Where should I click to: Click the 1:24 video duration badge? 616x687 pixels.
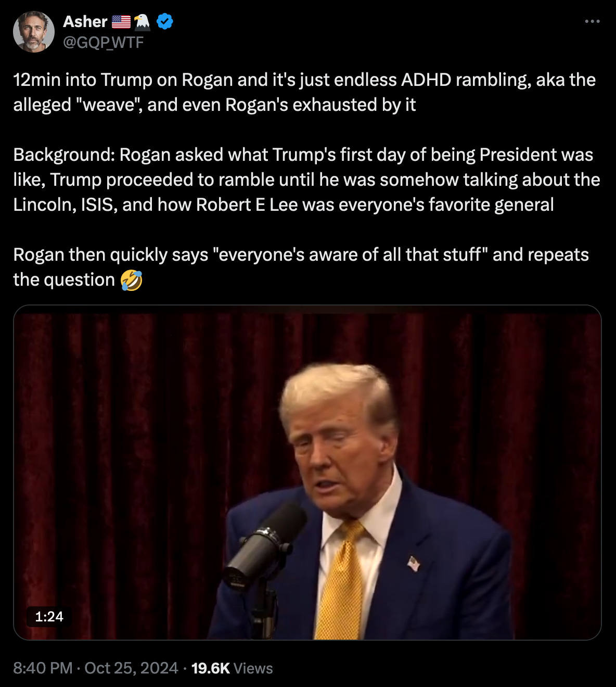click(x=49, y=617)
